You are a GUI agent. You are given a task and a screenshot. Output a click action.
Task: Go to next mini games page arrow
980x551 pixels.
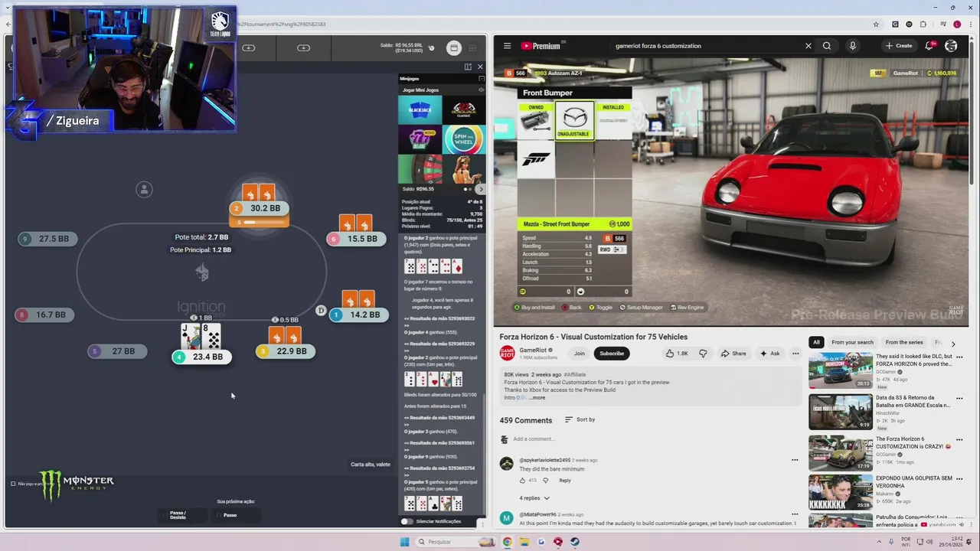tap(480, 189)
